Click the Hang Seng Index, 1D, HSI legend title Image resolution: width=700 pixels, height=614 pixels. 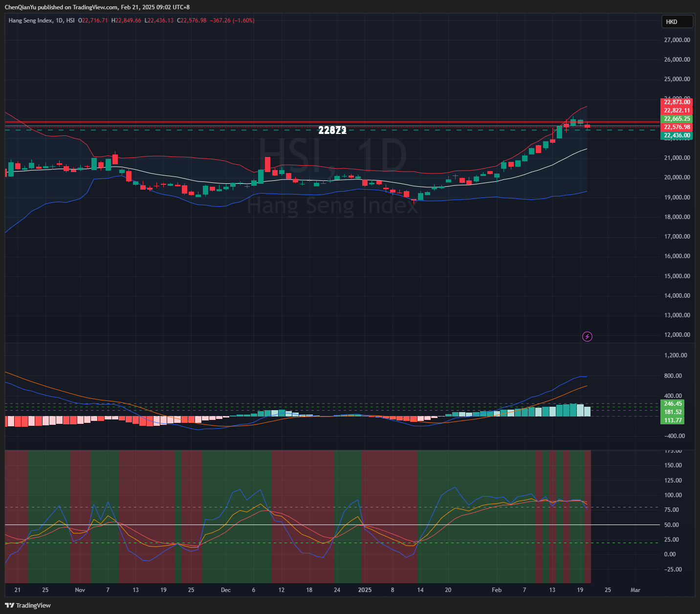click(42, 21)
